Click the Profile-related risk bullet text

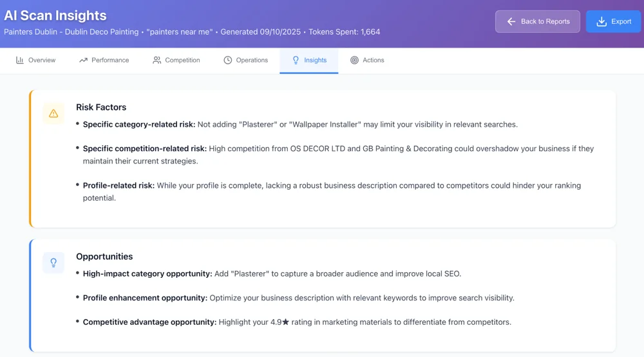(332, 186)
